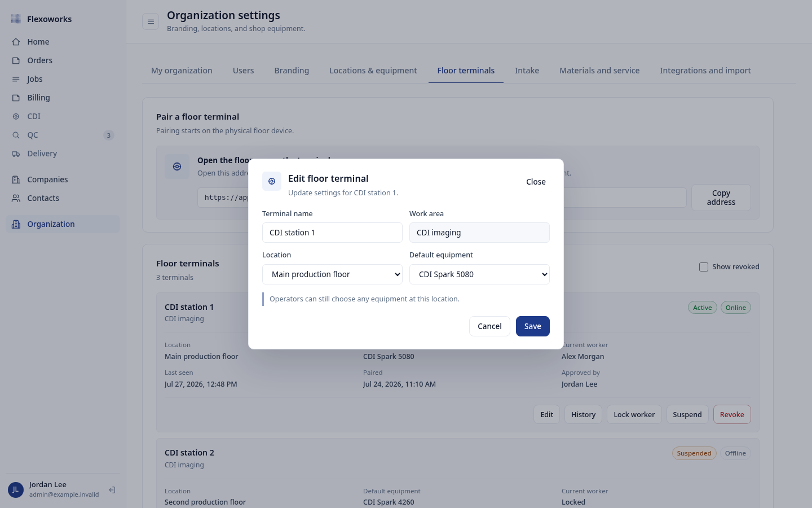Open the Intake tab
Viewport: 812px width, 508px height.
click(x=527, y=71)
